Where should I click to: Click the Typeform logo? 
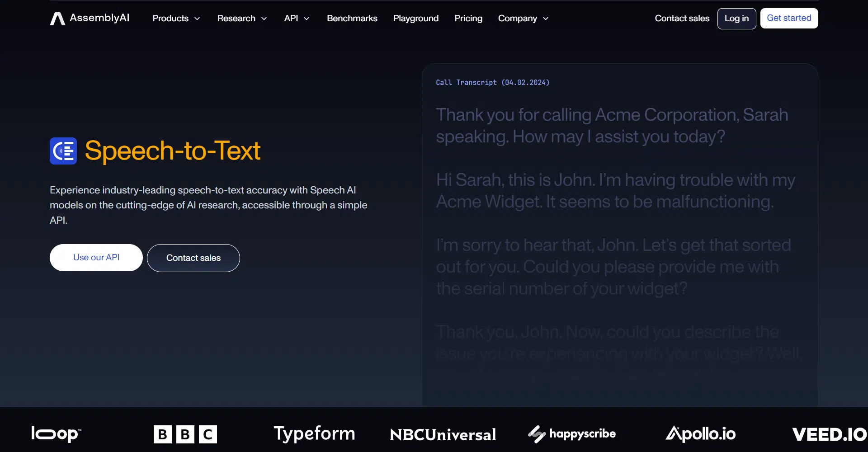(314, 434)
